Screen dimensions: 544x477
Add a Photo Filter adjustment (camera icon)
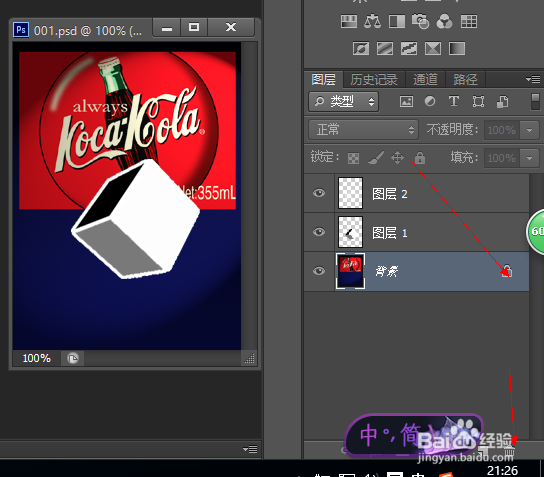tap(420, 21)
